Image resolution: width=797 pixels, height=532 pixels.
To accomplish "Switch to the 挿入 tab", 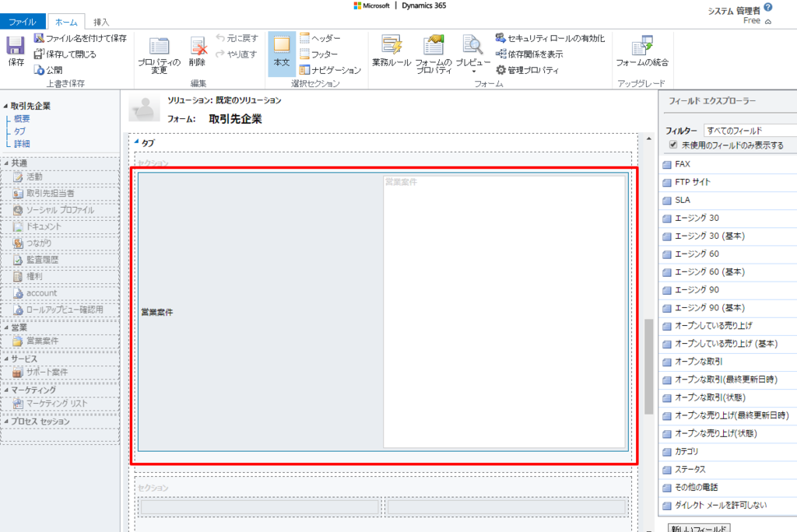I will tap(101, 22).
